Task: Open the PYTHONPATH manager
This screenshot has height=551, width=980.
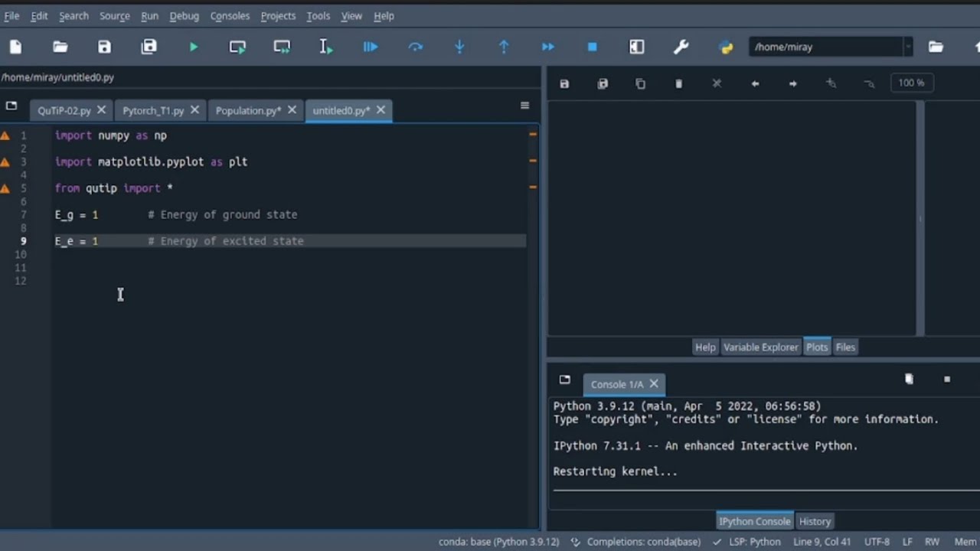Action: (x=726, y=47)
